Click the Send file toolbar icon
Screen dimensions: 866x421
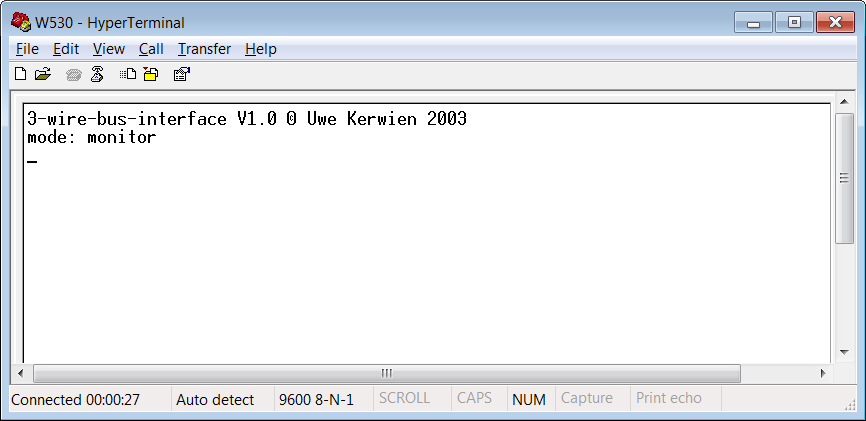pyautogui.click(x=128, y=74)
